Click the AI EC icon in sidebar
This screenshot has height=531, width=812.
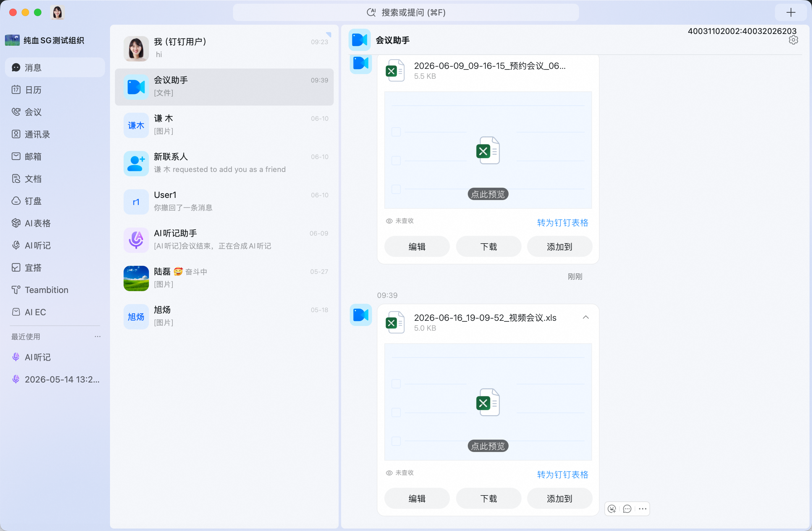point(16,312)
